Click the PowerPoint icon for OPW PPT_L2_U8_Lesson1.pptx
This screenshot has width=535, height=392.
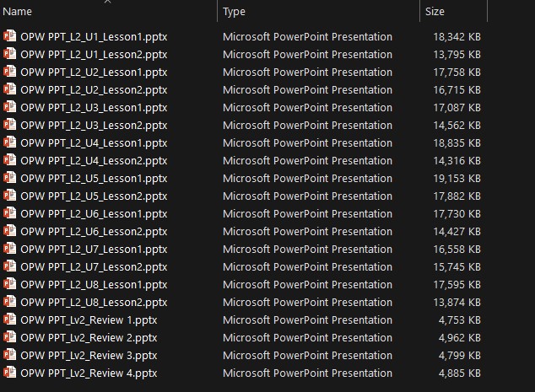pyautogui.click(x=9, y=284)
